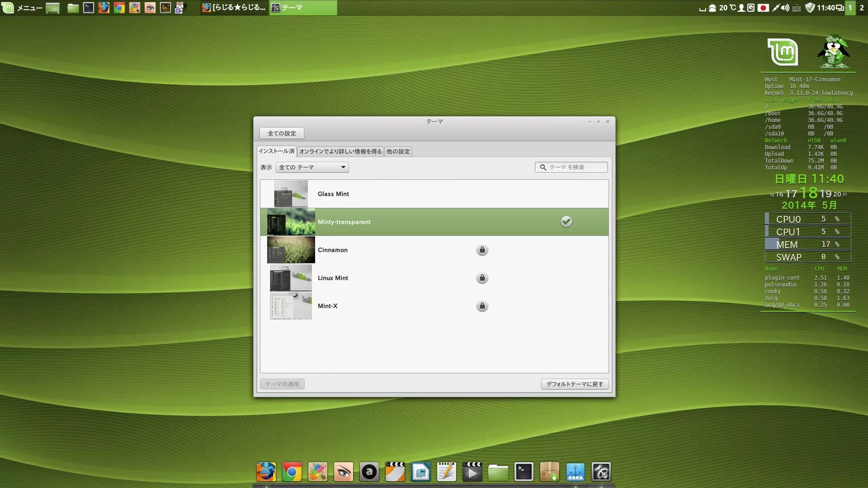Open terminal from the bottom dock
Screen dimensions: 868x488
(524, 472)
